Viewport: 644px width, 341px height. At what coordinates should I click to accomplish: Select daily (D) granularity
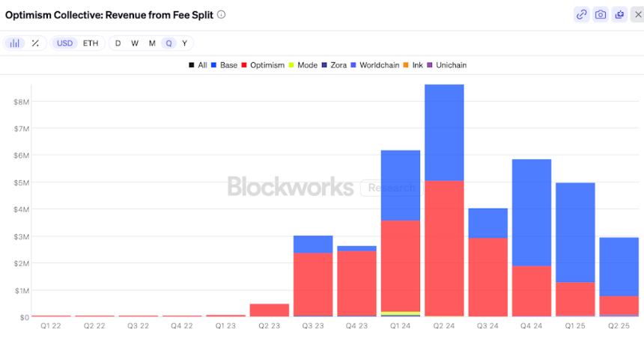pyautogui.click(x=118, y=43)
